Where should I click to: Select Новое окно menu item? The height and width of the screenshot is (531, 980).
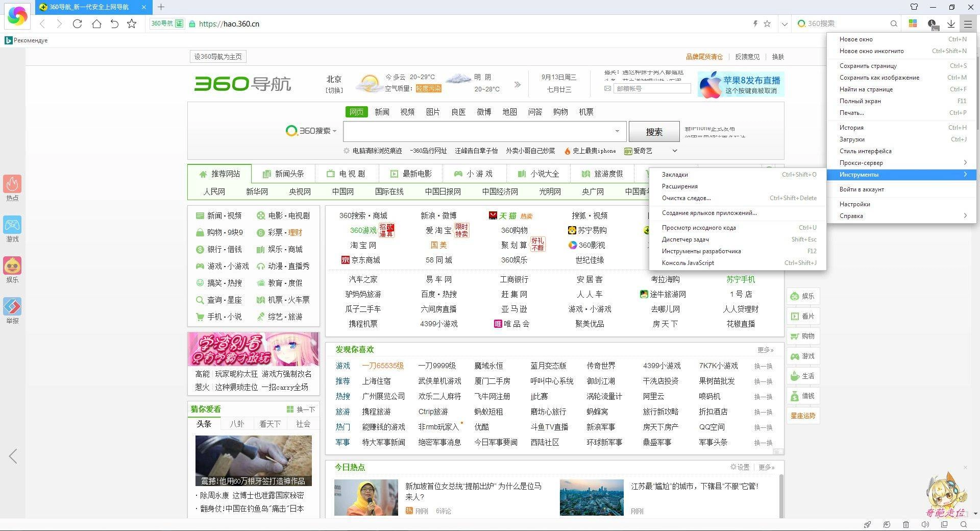pyautogui.click(x=901, y=39)
